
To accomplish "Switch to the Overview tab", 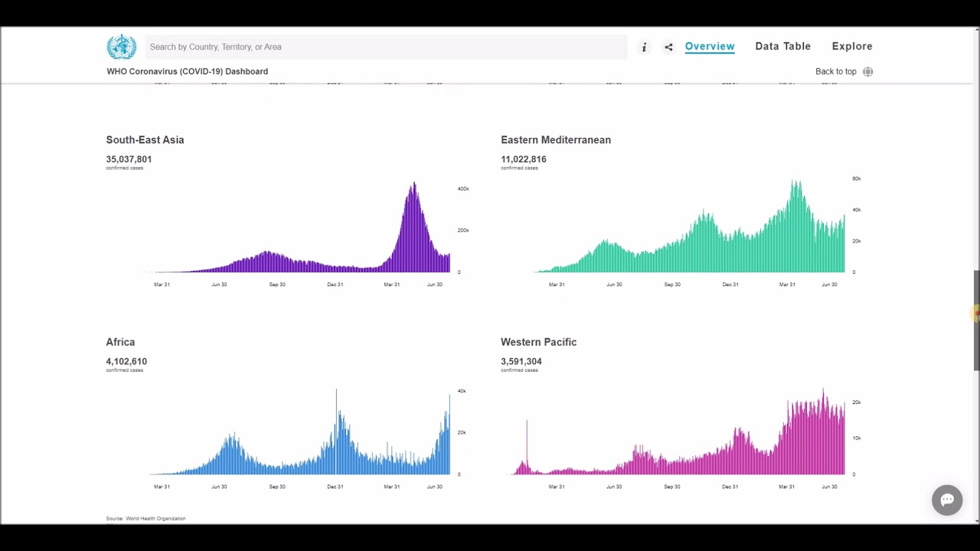I will (710, 47).
